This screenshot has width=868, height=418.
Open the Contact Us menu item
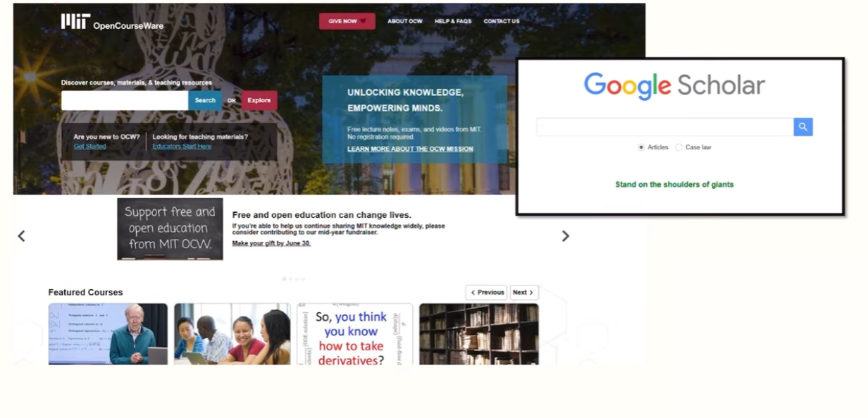tap(502, 21)
